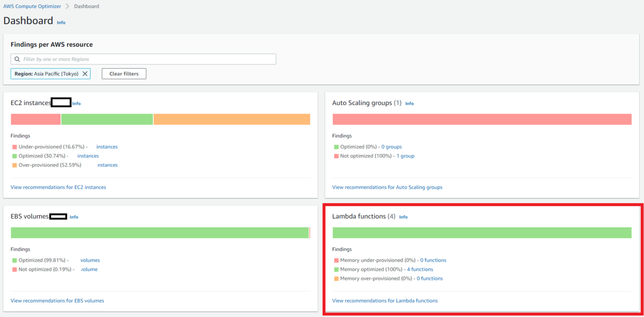Click the red under-provisioned EC2 bar segment
The image size is (644, 317).
pos(35,119)
